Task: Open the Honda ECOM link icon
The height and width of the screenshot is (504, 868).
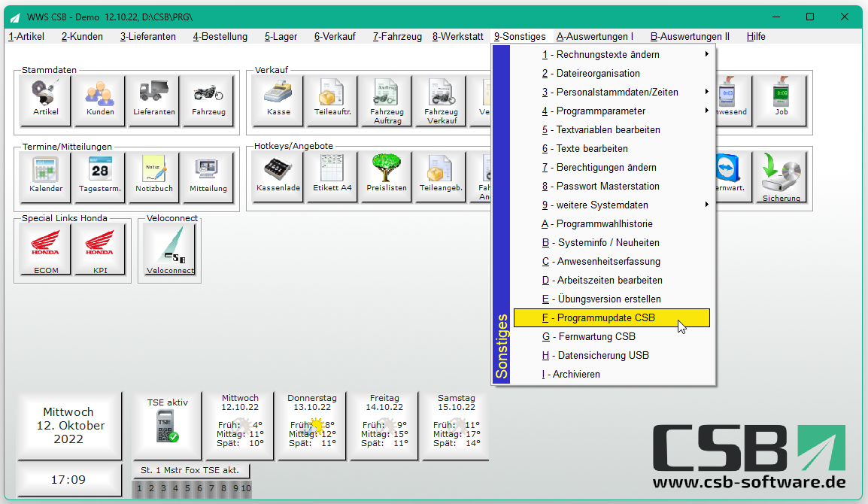Action: coord(45,249)
